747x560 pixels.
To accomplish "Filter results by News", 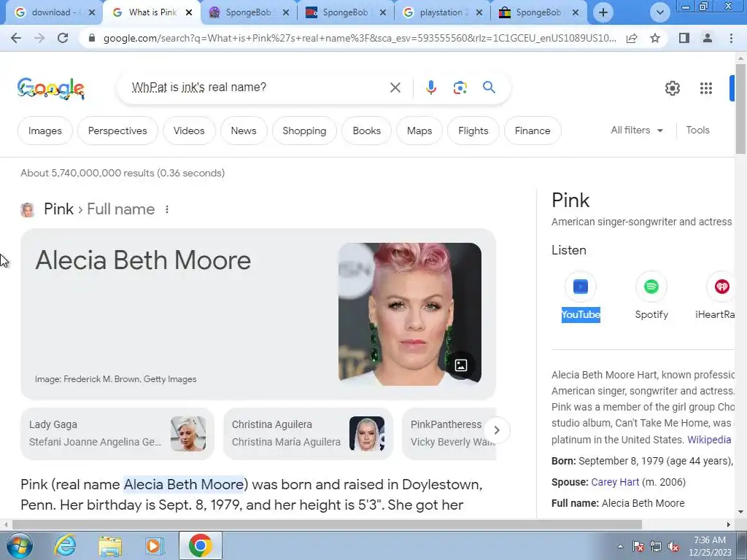I will point(244,131).
